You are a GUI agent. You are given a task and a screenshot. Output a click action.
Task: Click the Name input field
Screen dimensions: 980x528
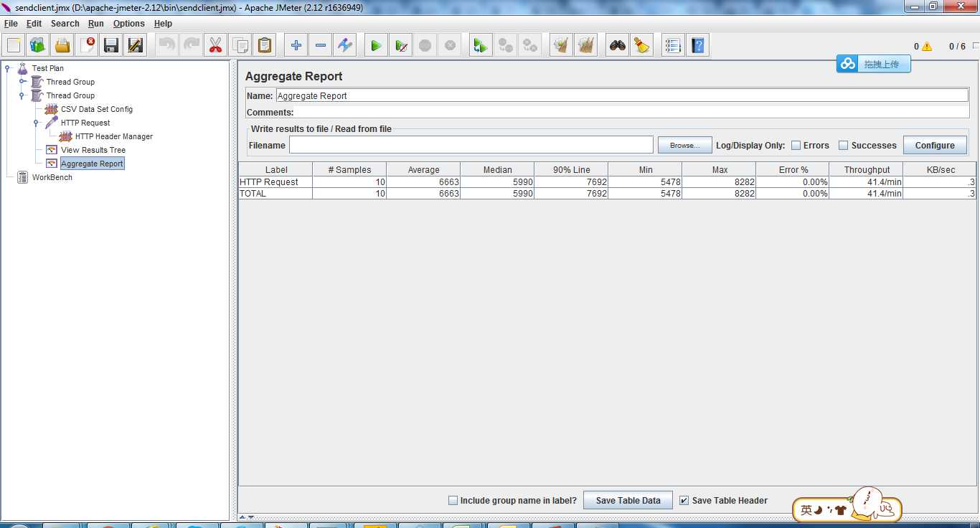pos(622,95)
